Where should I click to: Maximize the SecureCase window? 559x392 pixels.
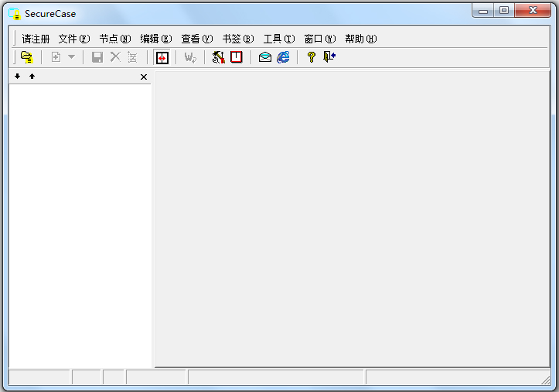click(504, 11)
